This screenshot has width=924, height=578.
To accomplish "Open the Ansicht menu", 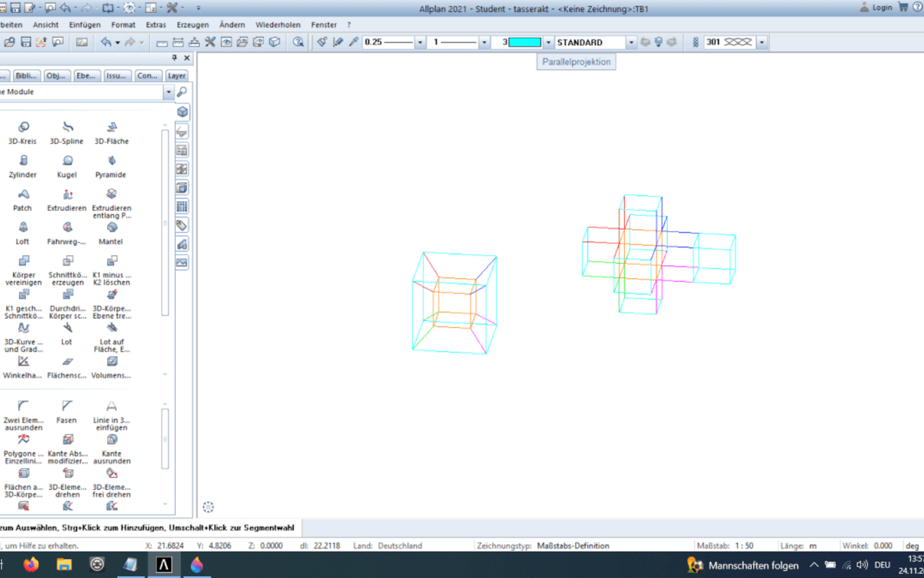I will click(45, 25).
